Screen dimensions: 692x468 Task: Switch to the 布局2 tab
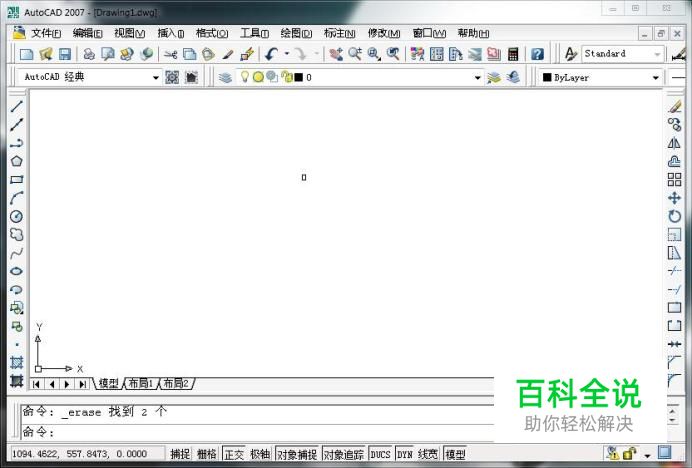(x=176, y=383)
